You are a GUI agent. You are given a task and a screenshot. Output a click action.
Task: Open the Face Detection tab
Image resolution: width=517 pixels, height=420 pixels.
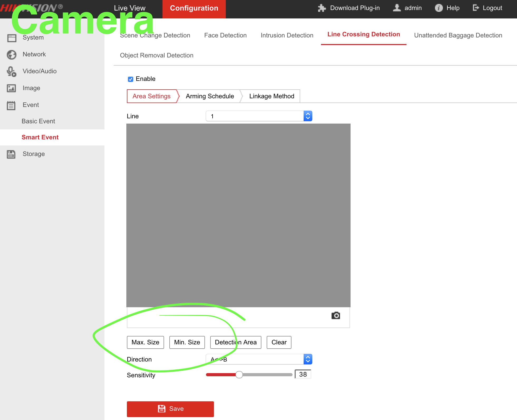226,35
